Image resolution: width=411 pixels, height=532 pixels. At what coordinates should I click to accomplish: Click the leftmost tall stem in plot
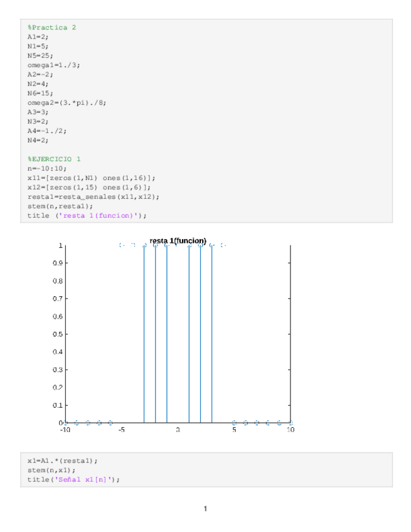tap(144, 332)
